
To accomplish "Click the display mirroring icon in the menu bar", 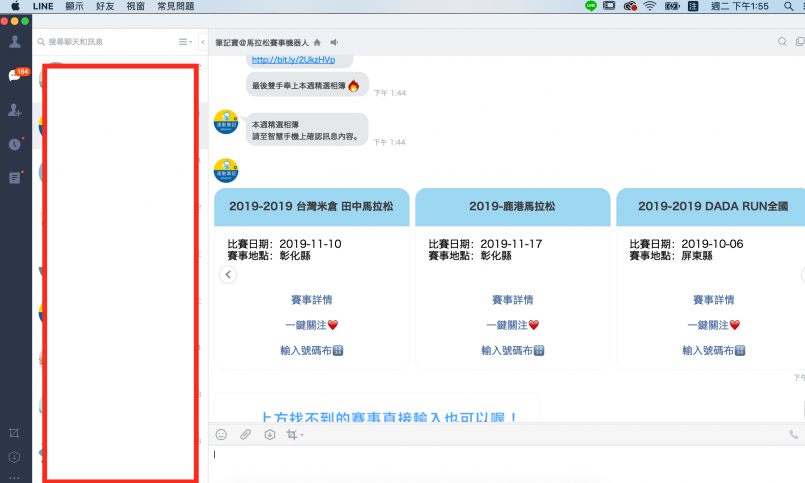I will 609,6.
